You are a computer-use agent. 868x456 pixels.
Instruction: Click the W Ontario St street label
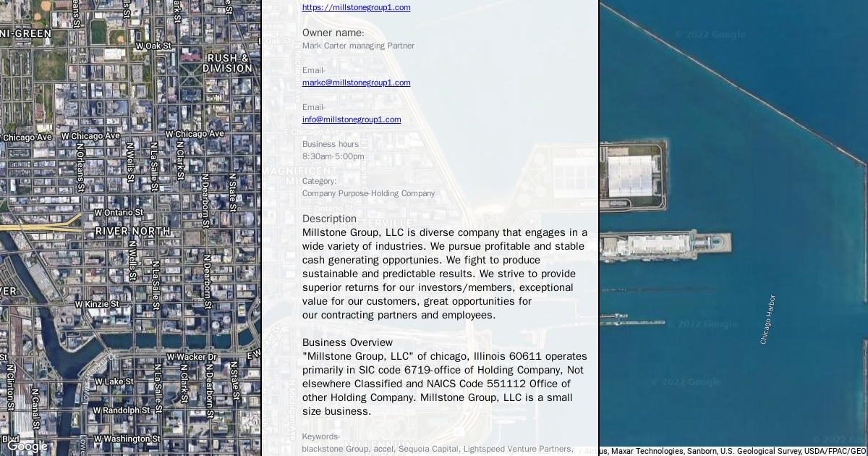[x=119, y=213]
